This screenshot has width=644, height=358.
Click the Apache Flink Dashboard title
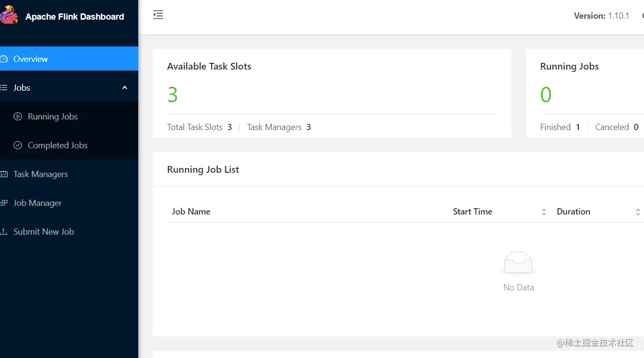[x=74, y=17]
